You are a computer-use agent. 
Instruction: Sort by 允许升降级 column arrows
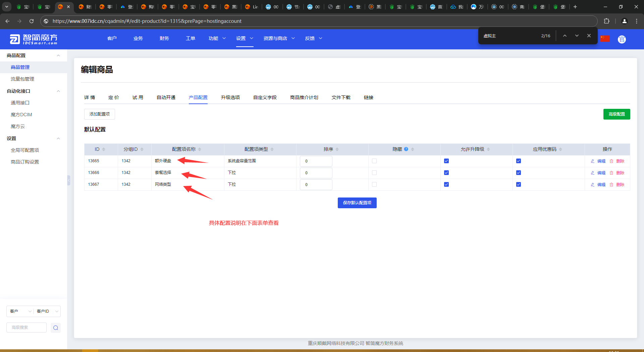click(x=488, y=149)
